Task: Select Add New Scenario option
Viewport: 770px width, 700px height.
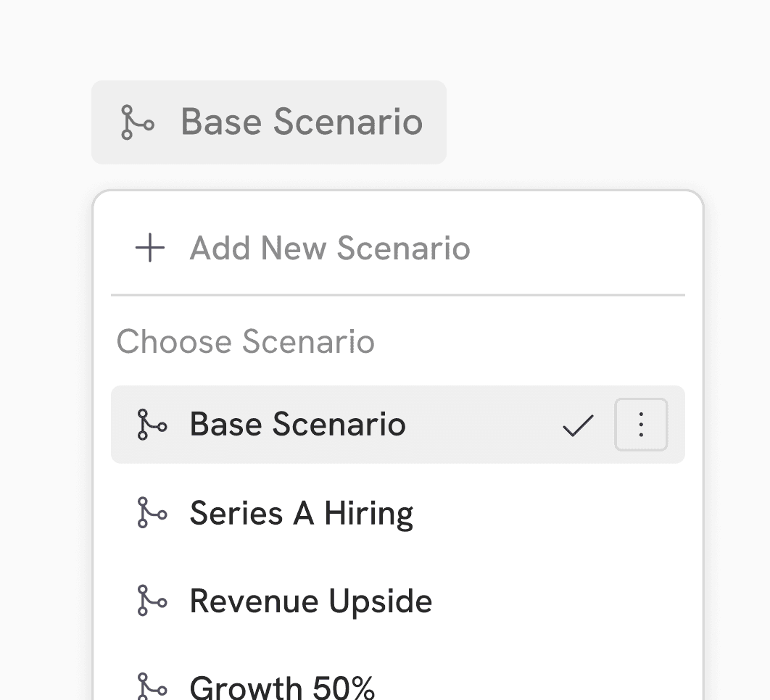Action: 398,248
